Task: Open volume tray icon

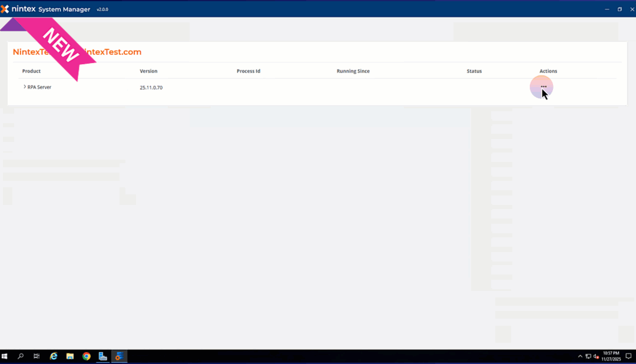Action: 596,356
